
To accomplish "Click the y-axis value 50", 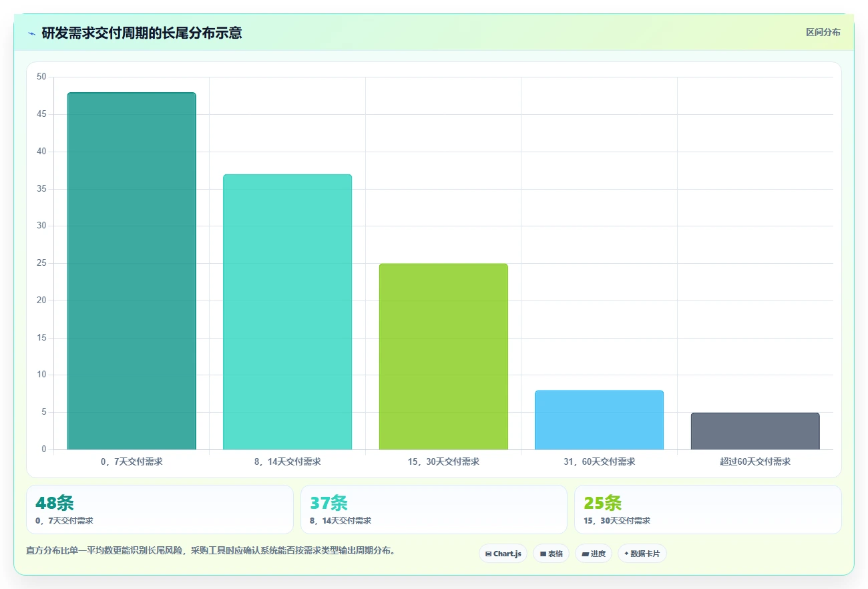I will (41, 77).
